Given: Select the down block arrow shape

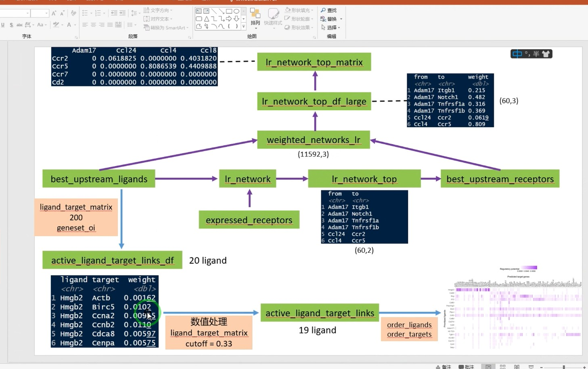Looking at the screenshot, I should (236, 19).
